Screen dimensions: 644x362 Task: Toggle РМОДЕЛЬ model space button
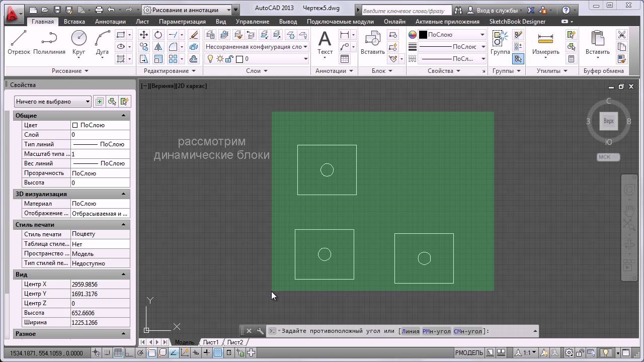click(469, 353)
